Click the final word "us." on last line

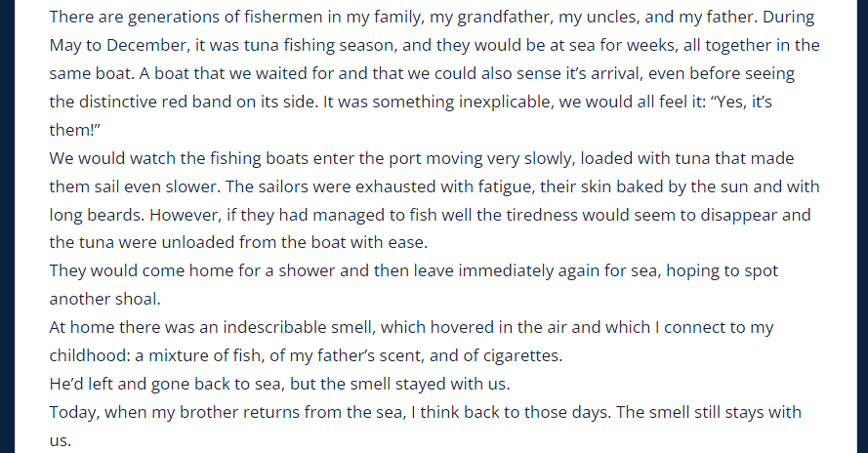[60, 441]
